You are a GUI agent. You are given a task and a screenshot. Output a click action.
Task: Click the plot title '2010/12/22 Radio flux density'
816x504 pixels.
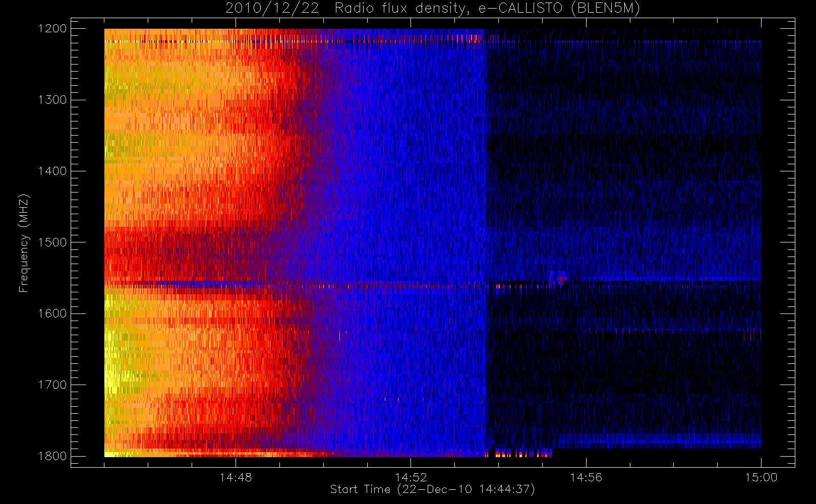[433, 8]
